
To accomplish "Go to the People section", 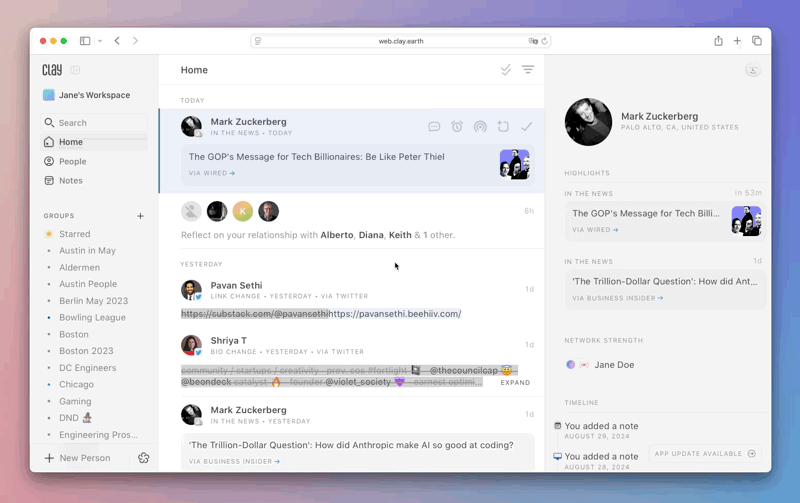I will 72,161.
